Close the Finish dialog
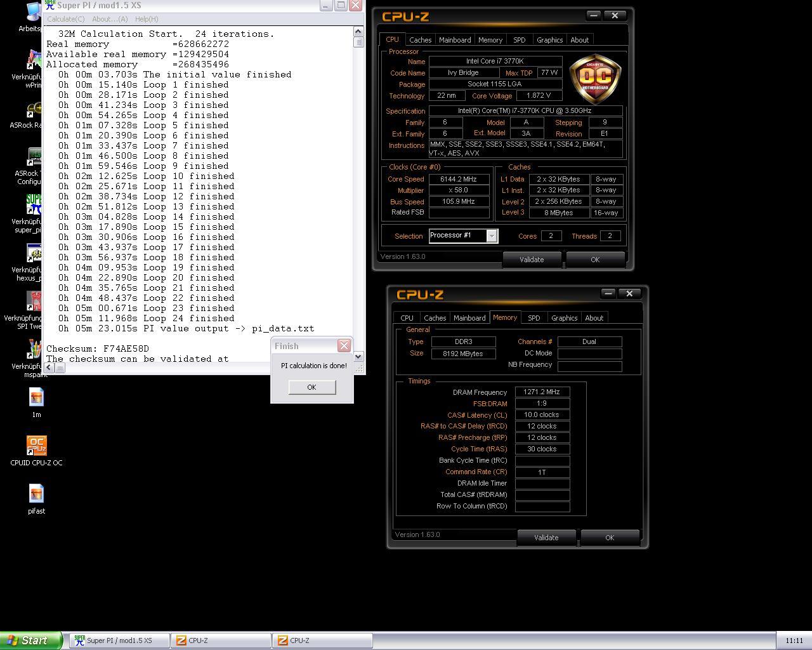Viewport: 812px width, 650px height. [344, 345]
